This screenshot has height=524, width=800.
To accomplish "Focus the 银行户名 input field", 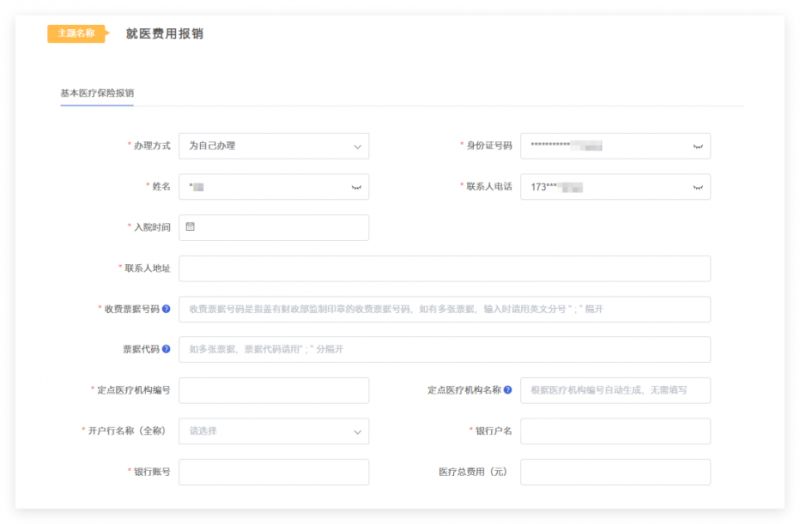I will pyautogui.click(x=615, y=431).
